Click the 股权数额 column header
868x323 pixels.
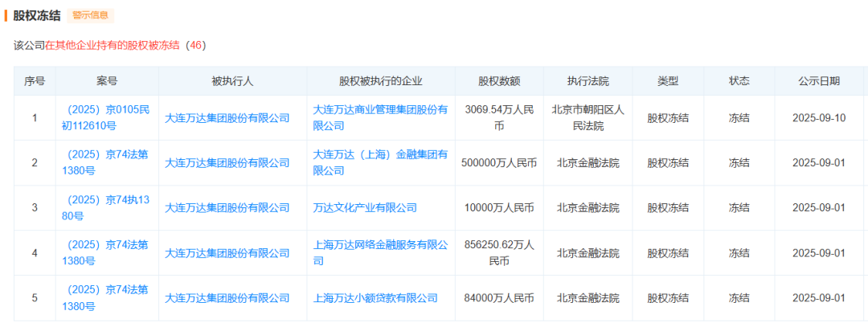point(499,80)
